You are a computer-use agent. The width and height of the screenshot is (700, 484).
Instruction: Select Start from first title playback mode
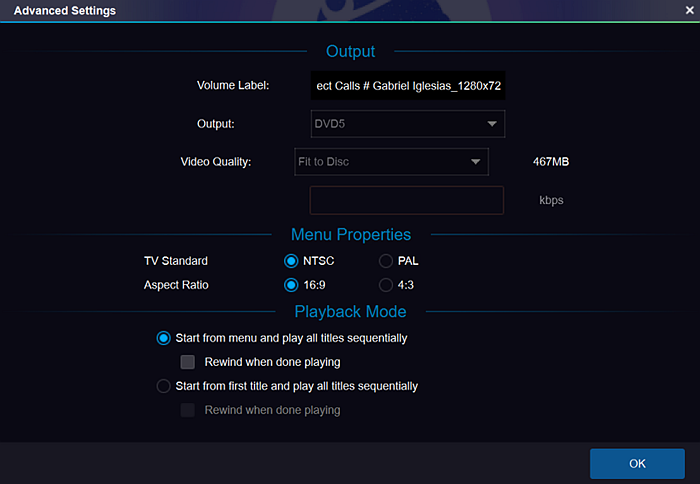[x=163, y=386]
